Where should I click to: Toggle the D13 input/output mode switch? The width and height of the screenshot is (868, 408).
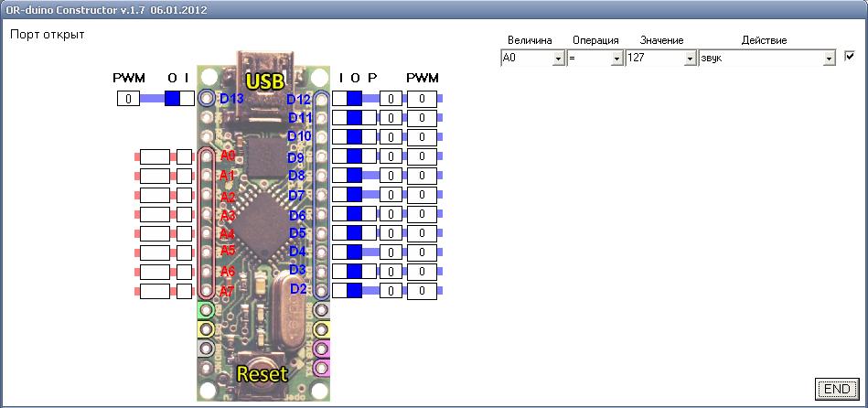pyautogui.click(x=179, y=98)
